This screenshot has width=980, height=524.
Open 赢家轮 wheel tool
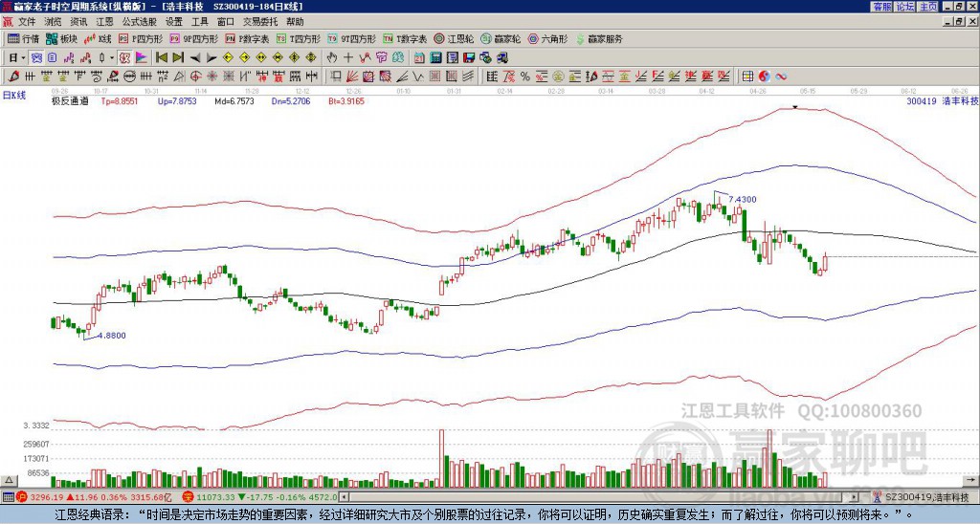(x=501, y=38)
